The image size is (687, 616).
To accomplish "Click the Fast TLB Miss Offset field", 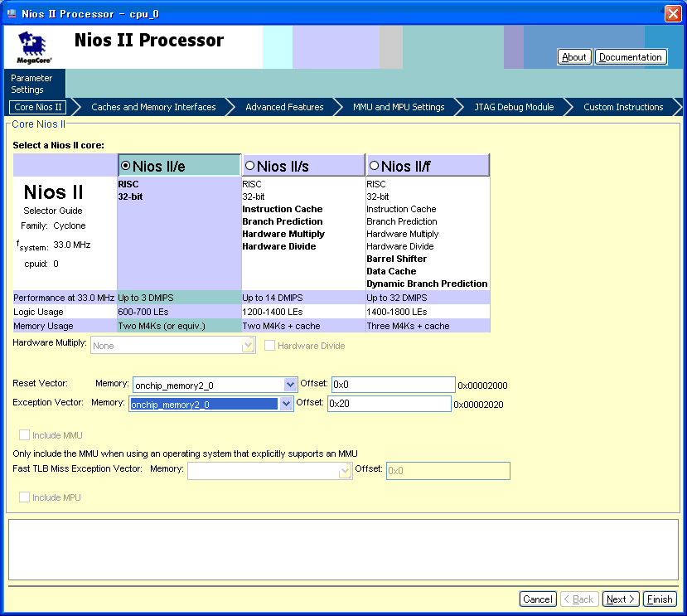I will [448, 470].
